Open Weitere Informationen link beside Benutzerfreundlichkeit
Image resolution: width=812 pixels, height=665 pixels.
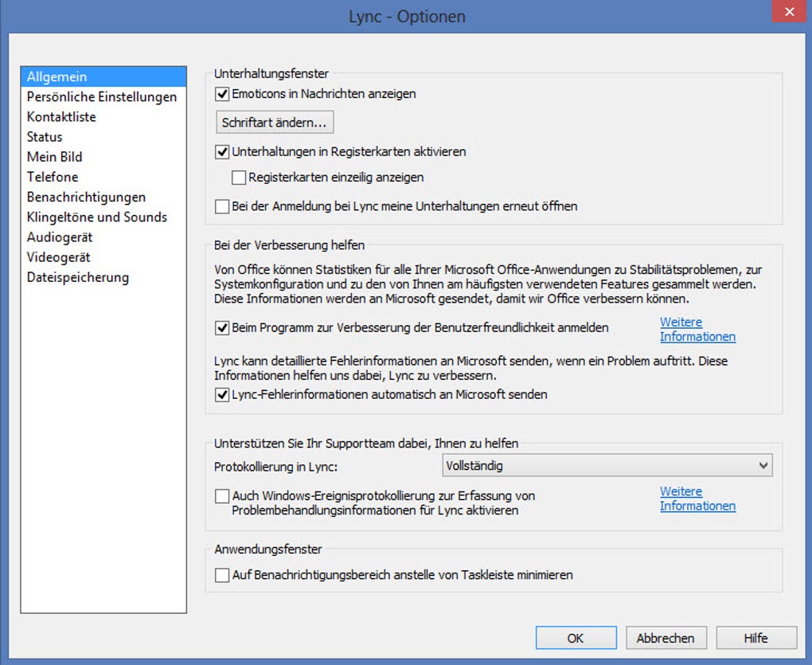point(697,330)
